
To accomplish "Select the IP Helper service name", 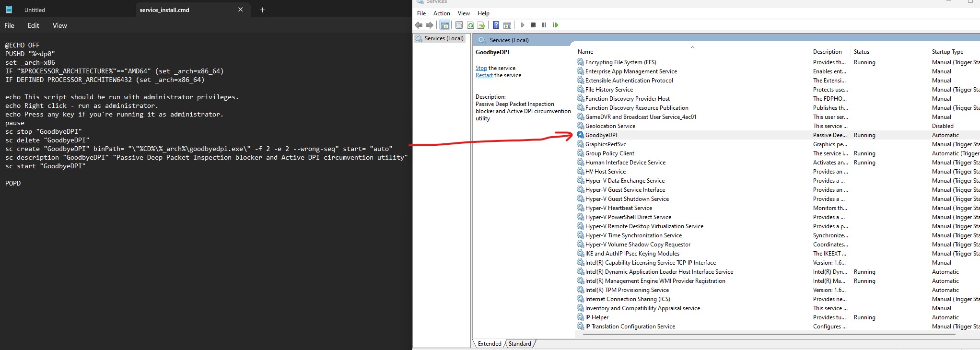I will pyautogui.click(x=597, y=317).
